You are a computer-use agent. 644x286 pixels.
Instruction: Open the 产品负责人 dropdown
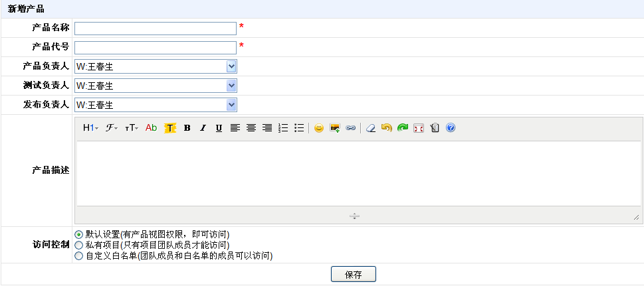[x=156, y=66]
